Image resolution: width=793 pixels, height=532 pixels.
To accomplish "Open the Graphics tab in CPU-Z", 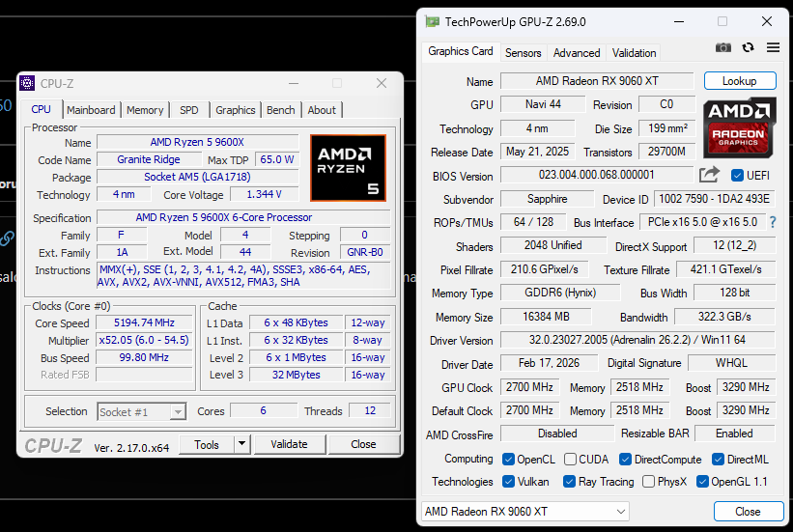I will [235, 110].
